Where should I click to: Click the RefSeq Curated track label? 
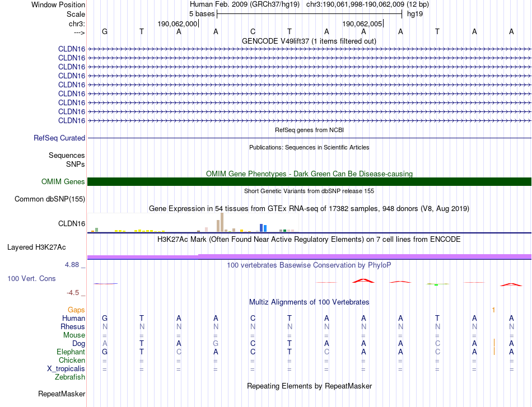(59, 138)
